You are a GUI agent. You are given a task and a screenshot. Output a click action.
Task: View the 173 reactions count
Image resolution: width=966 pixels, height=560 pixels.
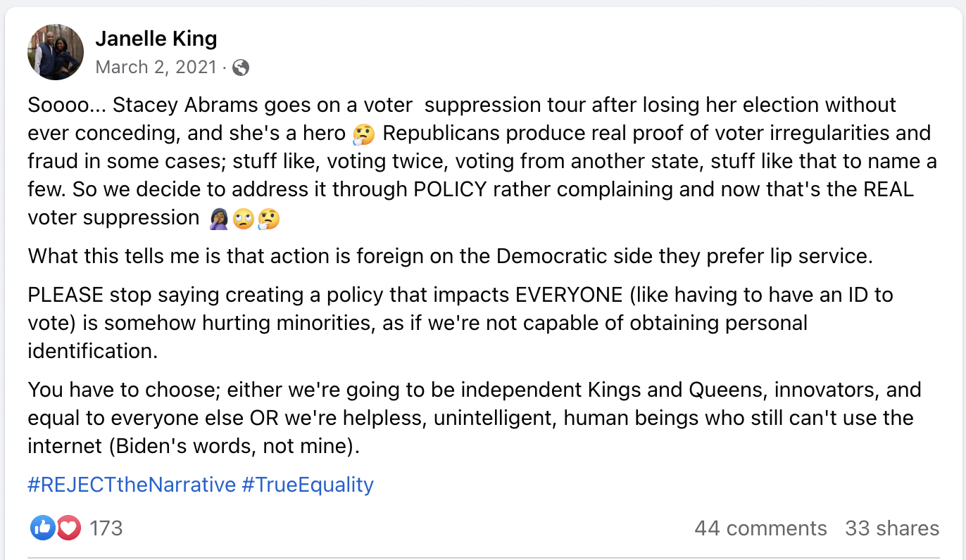coord(106,528)
